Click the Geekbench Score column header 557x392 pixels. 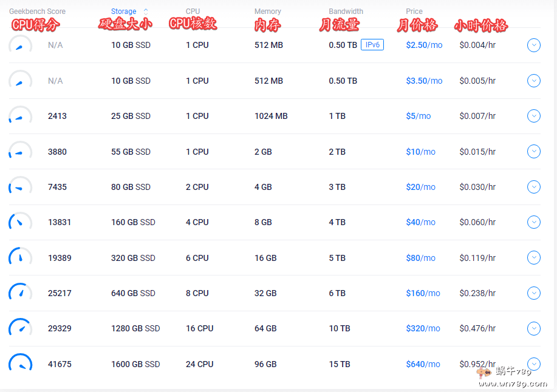click(37, 12)
